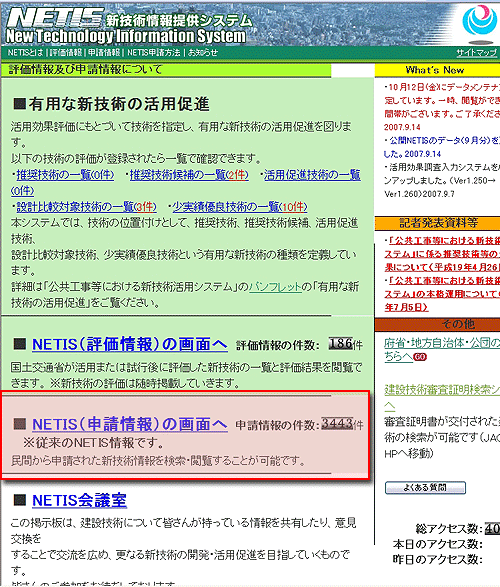
Task: Open the 評価情報 menu item
Action: click(x=66, y=53)
